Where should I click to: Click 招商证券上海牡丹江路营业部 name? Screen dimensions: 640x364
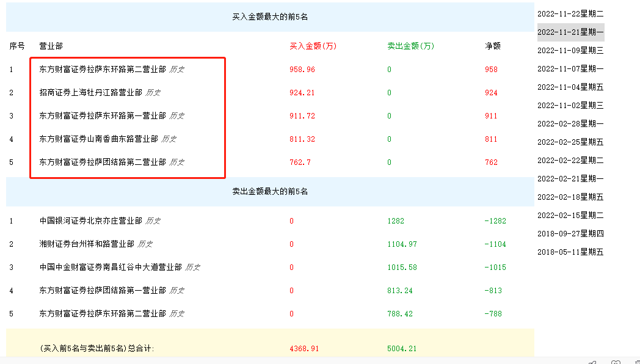point(90,93)
